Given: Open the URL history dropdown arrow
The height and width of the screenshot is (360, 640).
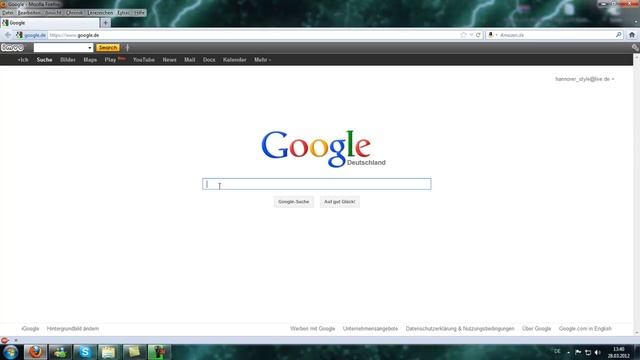Looking at the screenshot, I should point(471,35).
